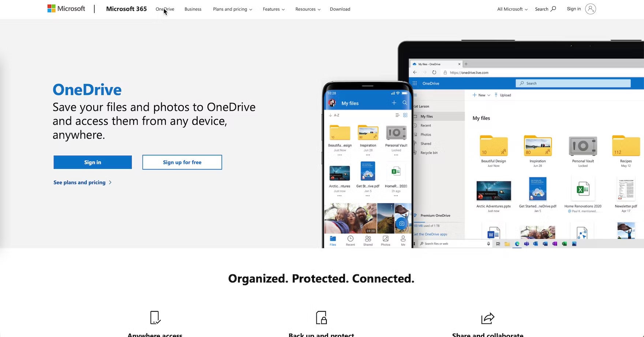
Task: Click the Search box in laptop OneDrive view
Action: [x=573, y=83]
